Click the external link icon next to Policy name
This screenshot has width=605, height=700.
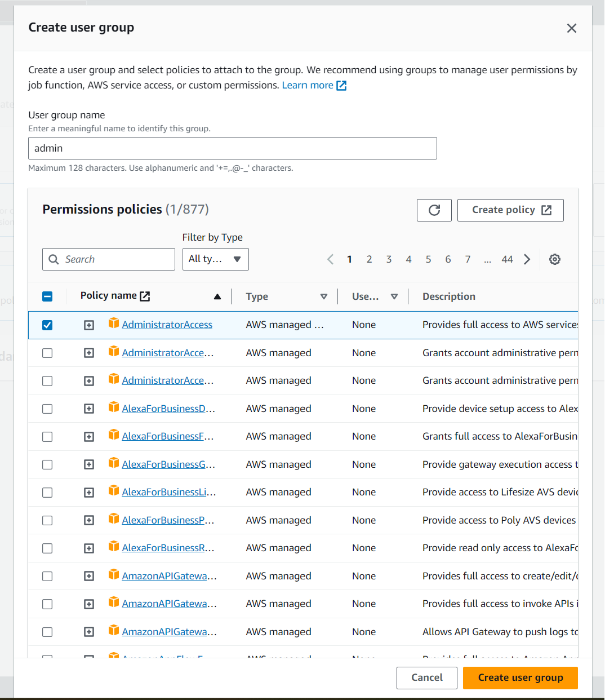point(145,296)
